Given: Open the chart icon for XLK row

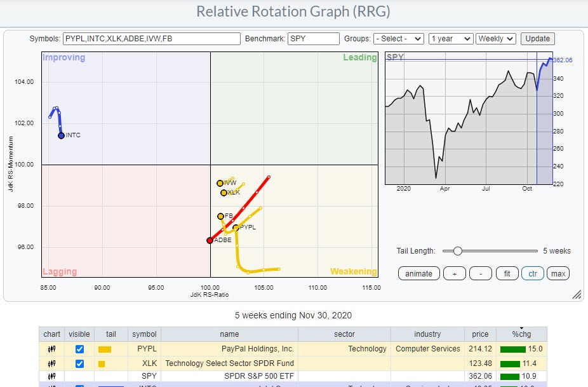Looking at the screenshot, I should coord(52,363).
